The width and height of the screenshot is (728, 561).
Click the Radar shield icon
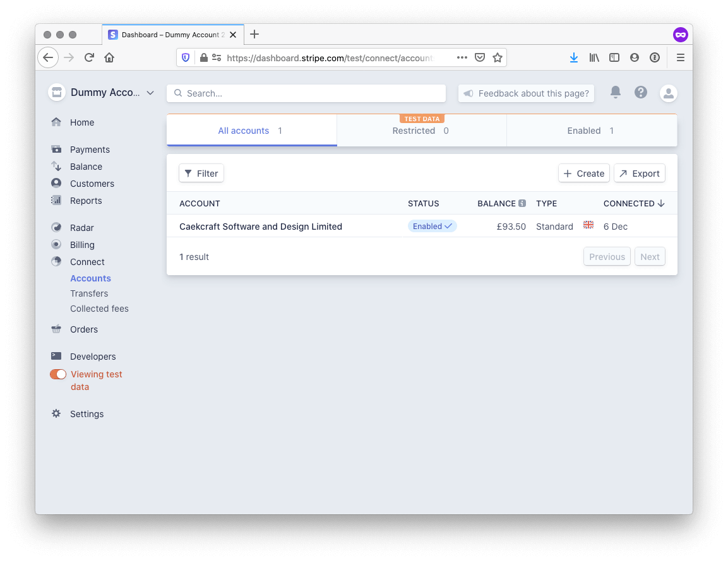click(56, 227)
